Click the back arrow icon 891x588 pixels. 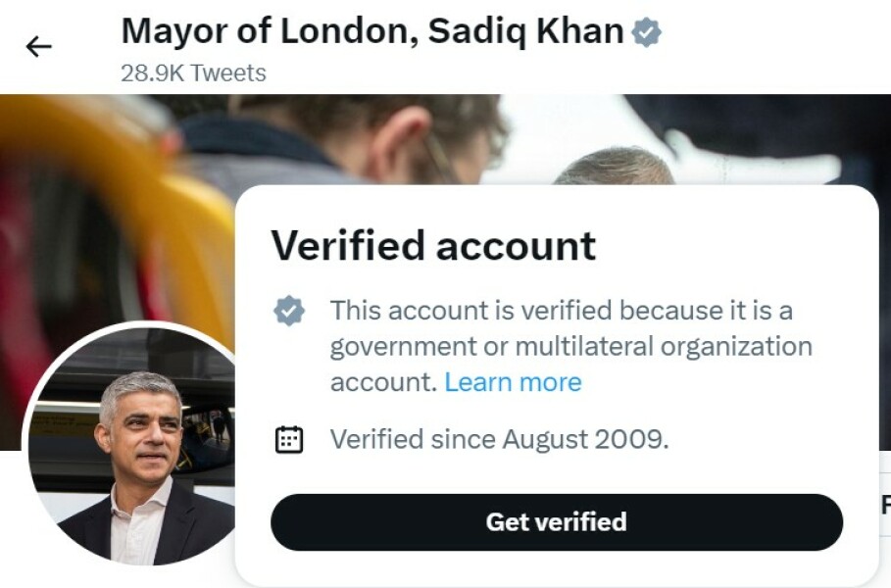(x=38, y=46)
